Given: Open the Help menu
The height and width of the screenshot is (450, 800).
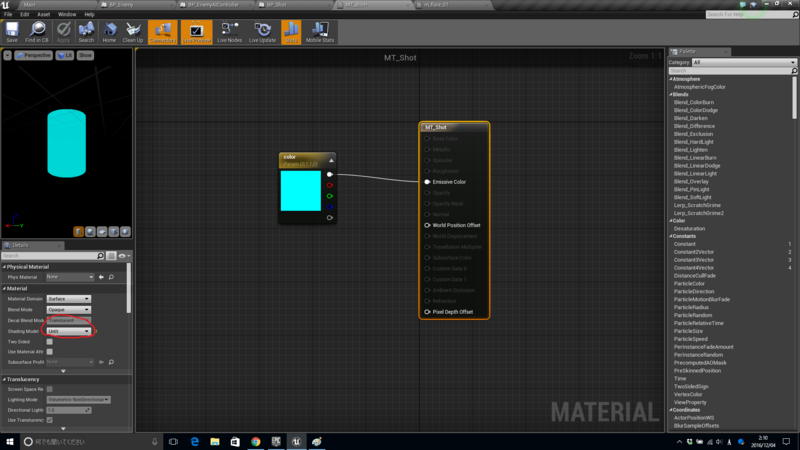Looking at the screenshot, I should 89,14.
